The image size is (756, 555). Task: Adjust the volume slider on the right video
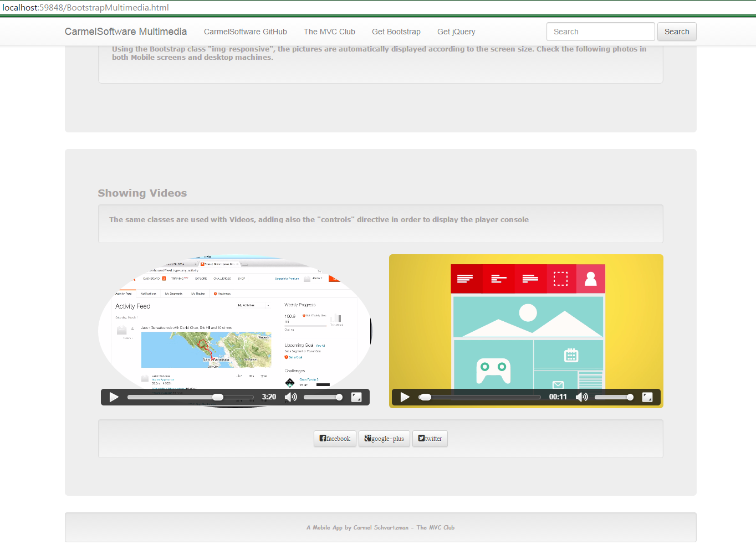[614, 397]
